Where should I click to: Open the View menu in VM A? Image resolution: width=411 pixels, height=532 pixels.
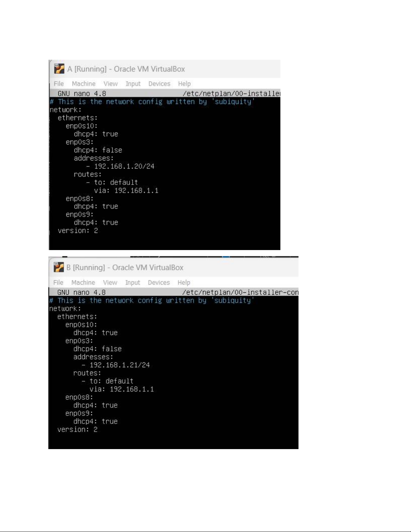pos(111,84)
